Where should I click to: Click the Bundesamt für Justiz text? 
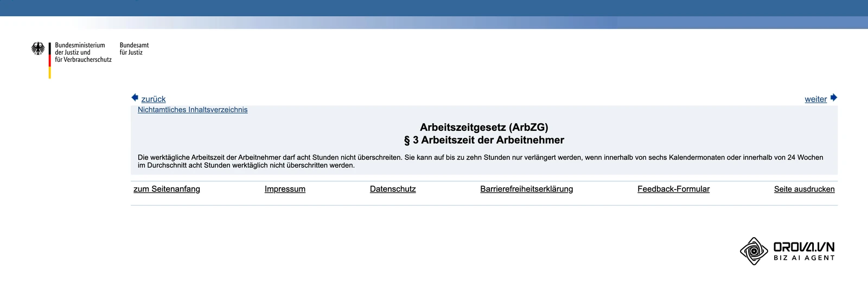pos(134,49)
